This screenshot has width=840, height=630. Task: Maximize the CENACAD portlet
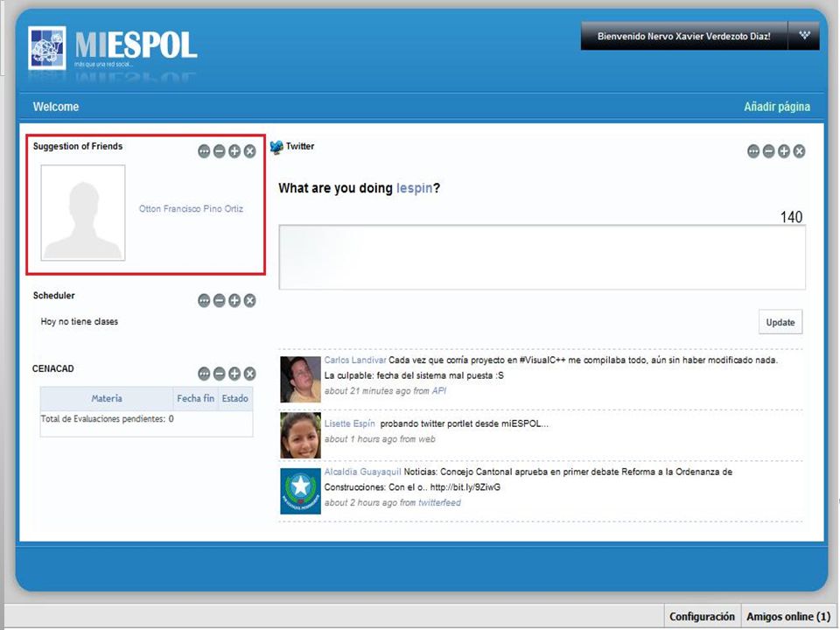pyautogui.click(x=234, y=374)
